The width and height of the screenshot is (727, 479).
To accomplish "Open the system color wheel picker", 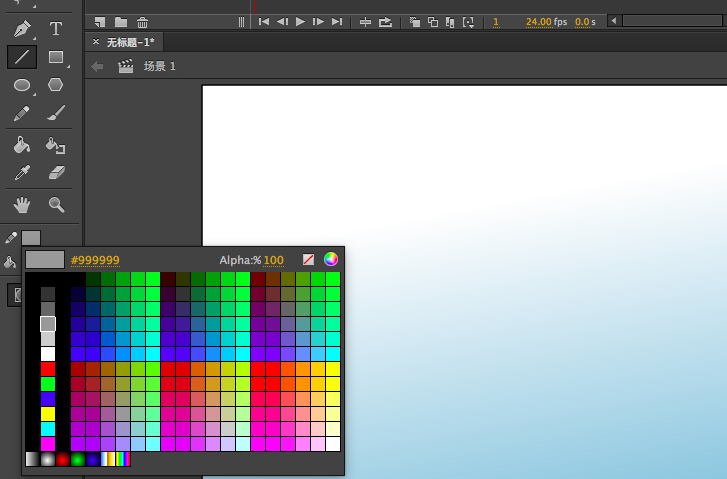I will [x=331, y=259].
